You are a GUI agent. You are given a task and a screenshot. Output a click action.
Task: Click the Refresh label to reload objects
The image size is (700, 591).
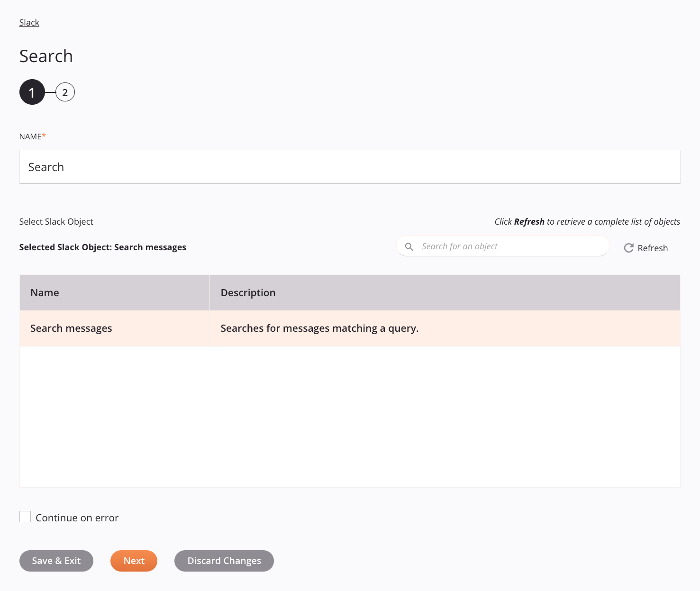click(x=653, y=248)
